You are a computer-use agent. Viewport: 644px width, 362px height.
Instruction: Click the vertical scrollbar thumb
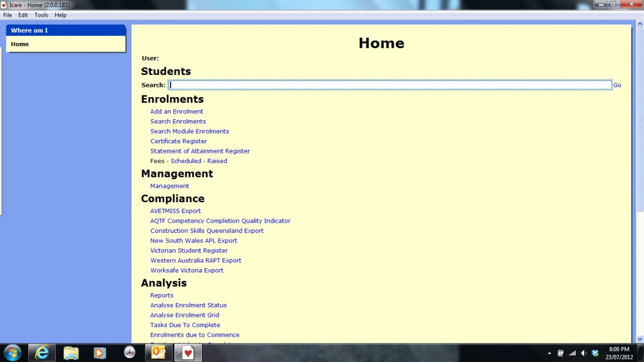click(x=640, y=120)
